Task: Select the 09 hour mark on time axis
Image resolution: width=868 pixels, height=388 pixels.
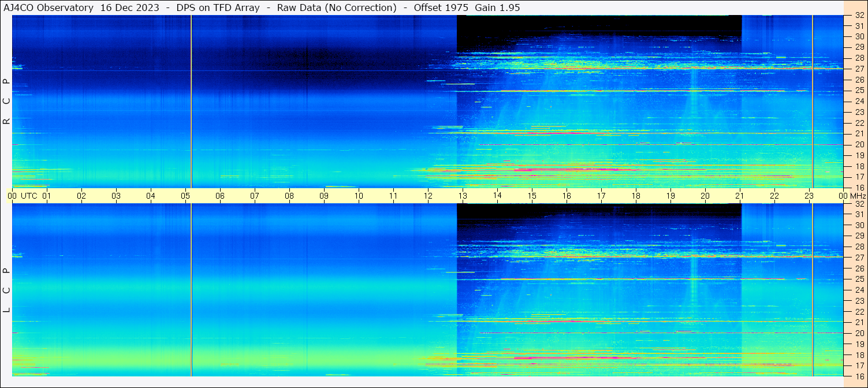Action: (324, 196)
